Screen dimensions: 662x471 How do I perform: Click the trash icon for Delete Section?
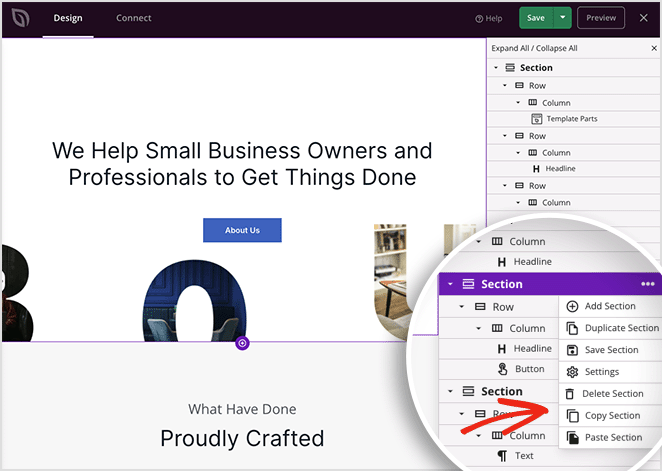570,394
